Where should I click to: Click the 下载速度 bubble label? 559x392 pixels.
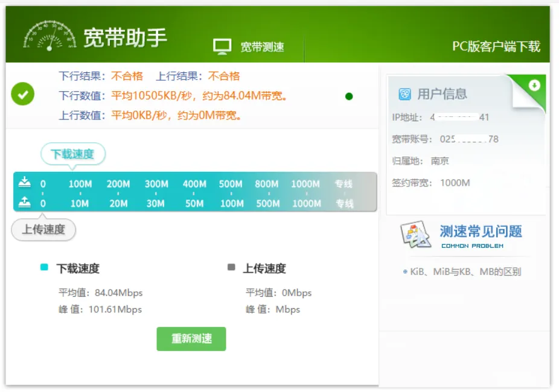72,154
